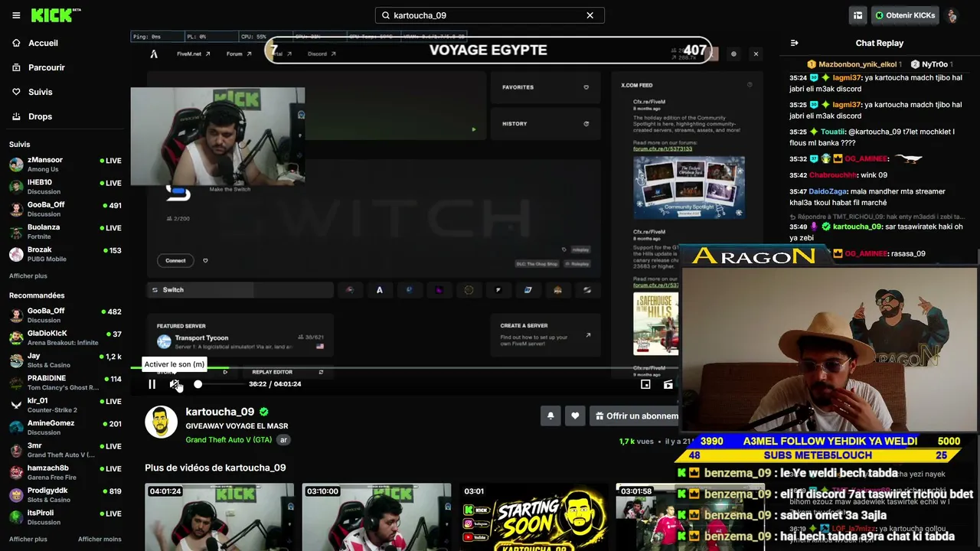
Task: Open Suivis in the sidebar
Action: [x=41, y=92]
